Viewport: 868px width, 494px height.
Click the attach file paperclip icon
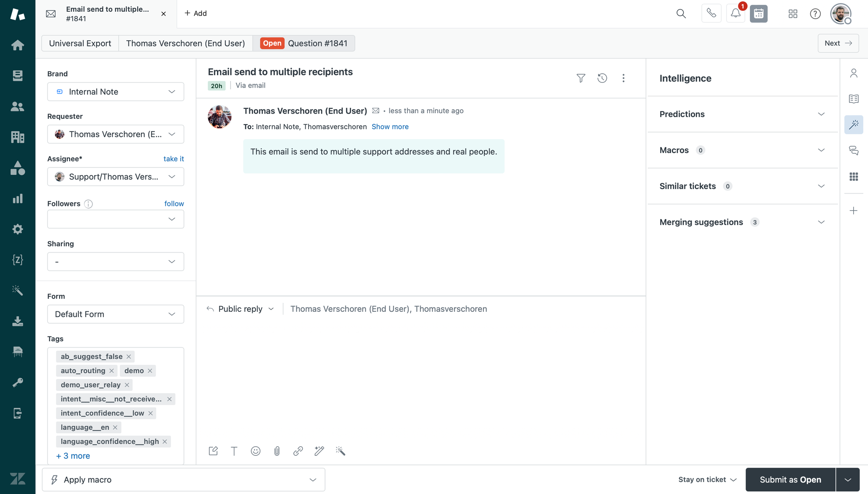[277, 451]
